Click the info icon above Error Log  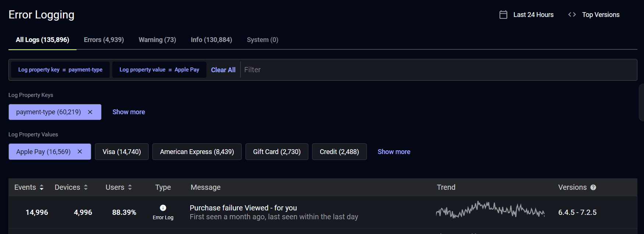163,208
